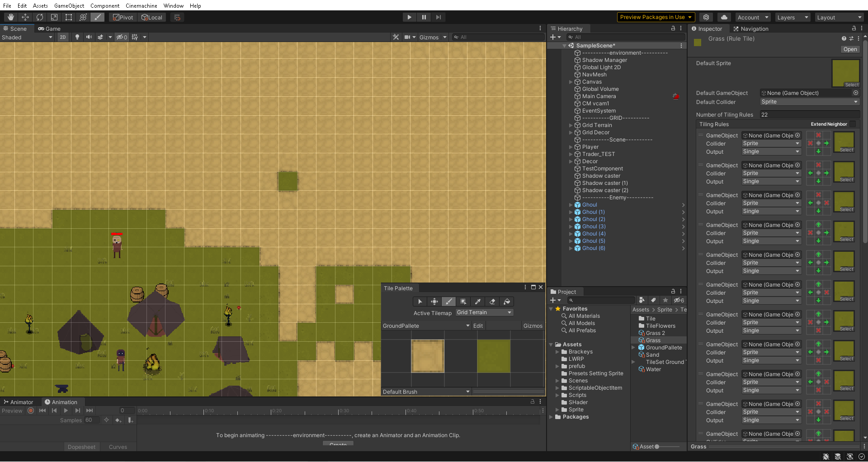Switch to Pivot mode in the toolbar

pyautogui.click(x=123, y=17)
